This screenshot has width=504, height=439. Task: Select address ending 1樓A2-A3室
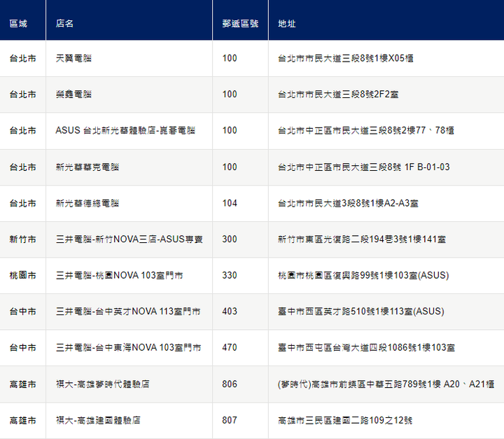coord(348,203)
